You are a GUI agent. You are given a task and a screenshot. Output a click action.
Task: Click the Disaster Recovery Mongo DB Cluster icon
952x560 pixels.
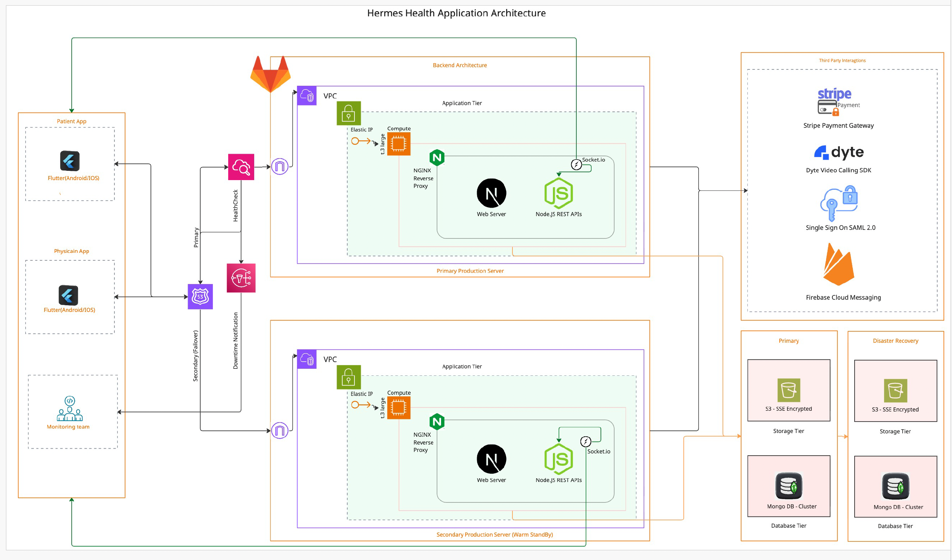[x=896, y=487]
